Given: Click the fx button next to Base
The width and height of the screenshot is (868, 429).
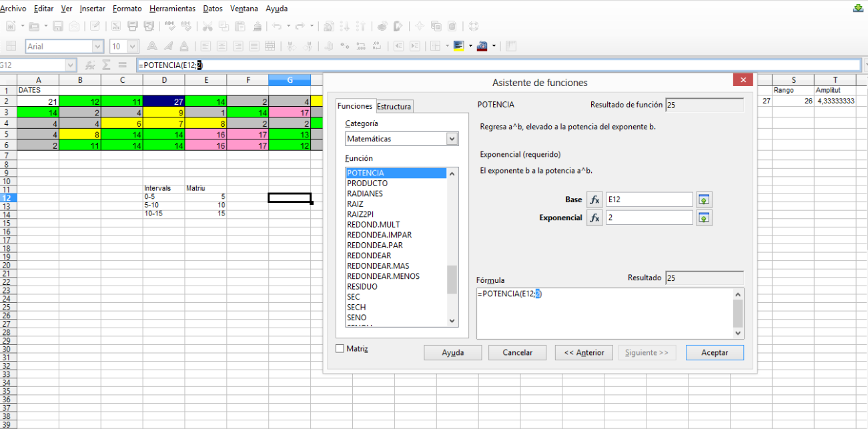Looking at the screenshot, I should click(594, 199).
